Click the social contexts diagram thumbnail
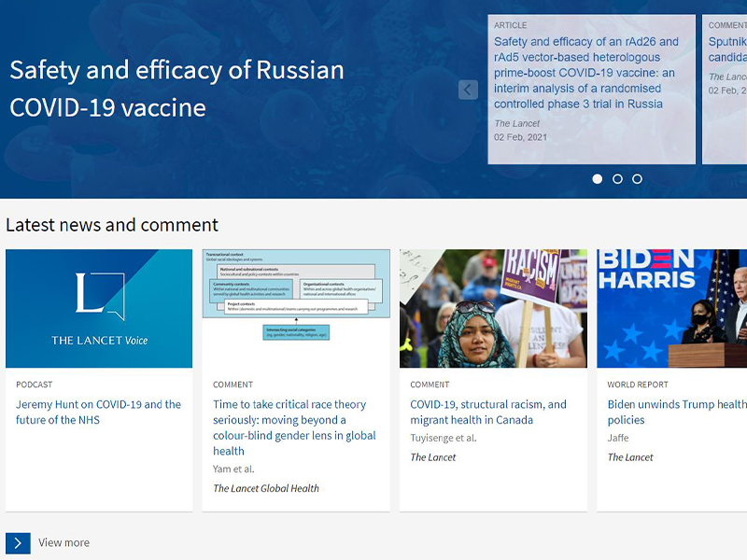 (x=296, y=308)
